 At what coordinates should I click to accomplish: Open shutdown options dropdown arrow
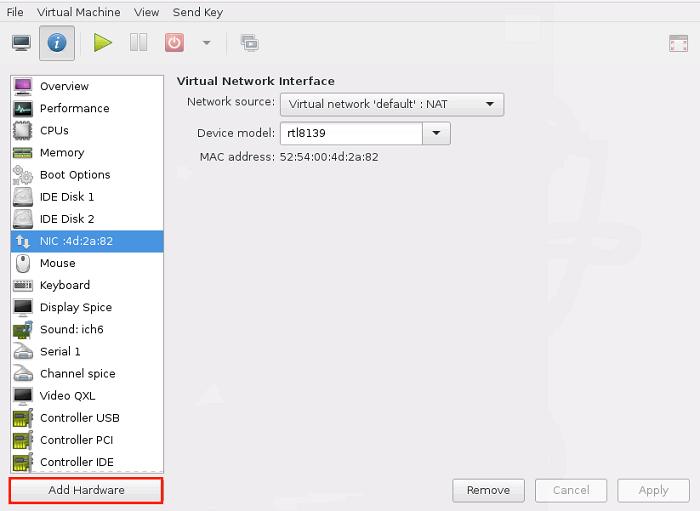coord(206,43)
